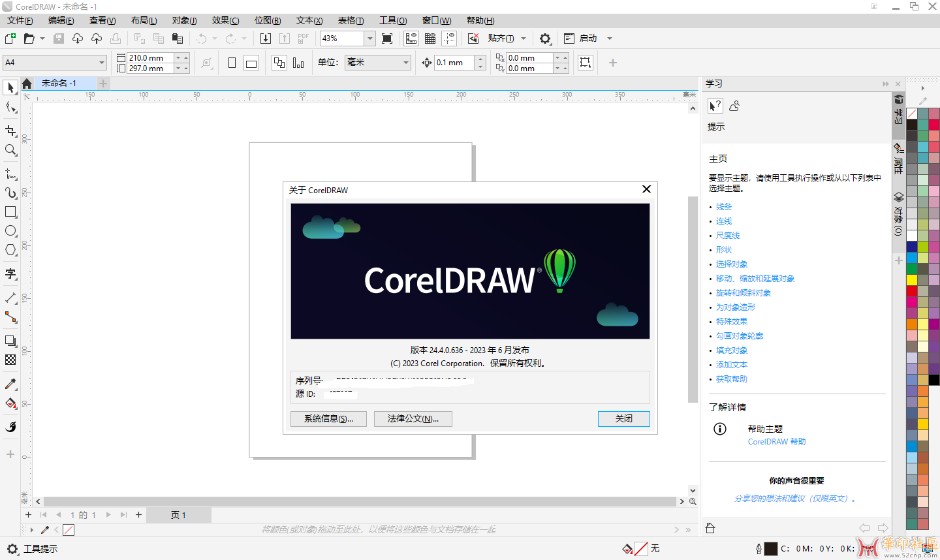The image size is (940, 560).
Task: Select the Artistic Media tool
Action: (x=10, y=193)
